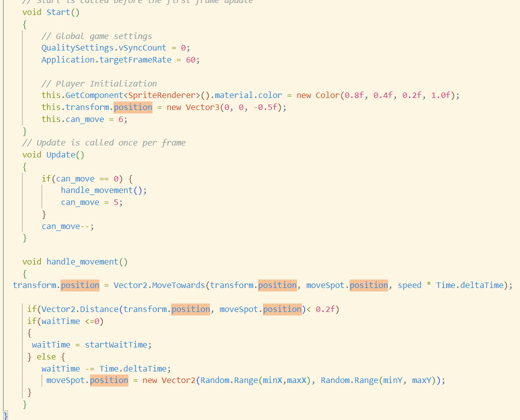Screen dimensions: 520x420
Task: Select the highlighted position after this.transform
Action: (x=132, y=107)
